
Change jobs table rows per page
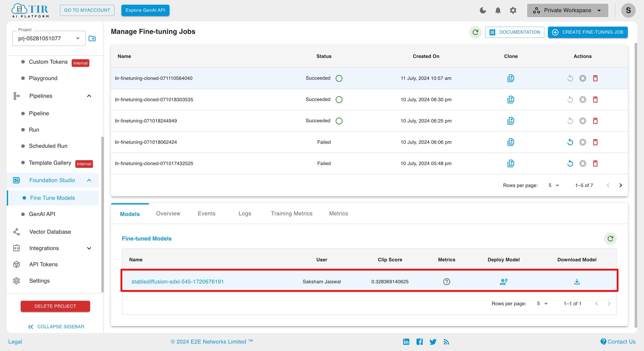(553, 185)
